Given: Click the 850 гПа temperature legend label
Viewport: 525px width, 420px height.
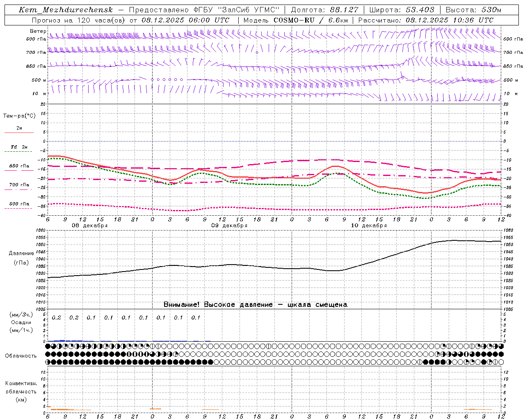Looking at the screenshot, I should tap(19, 166).
